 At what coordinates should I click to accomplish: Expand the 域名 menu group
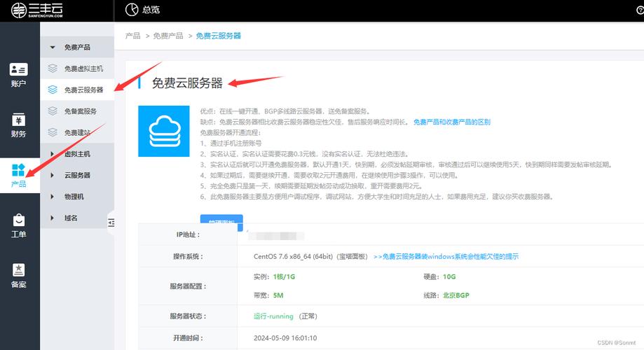pyautogui.click(x=77, y=218)
